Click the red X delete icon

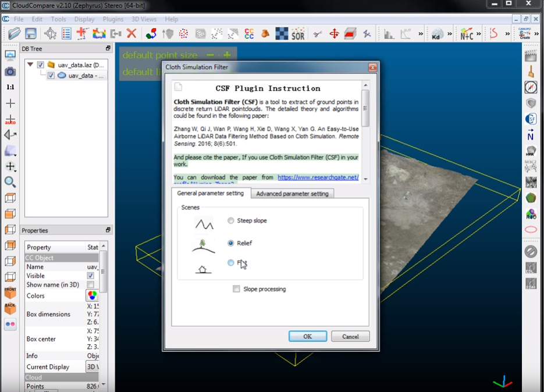pyautogui.click(x=131, y=34)
